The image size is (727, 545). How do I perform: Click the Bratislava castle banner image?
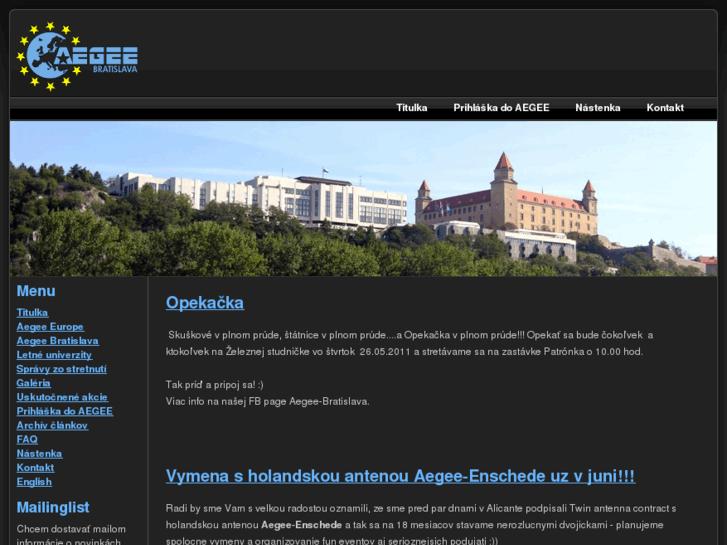tap(364, 199)
